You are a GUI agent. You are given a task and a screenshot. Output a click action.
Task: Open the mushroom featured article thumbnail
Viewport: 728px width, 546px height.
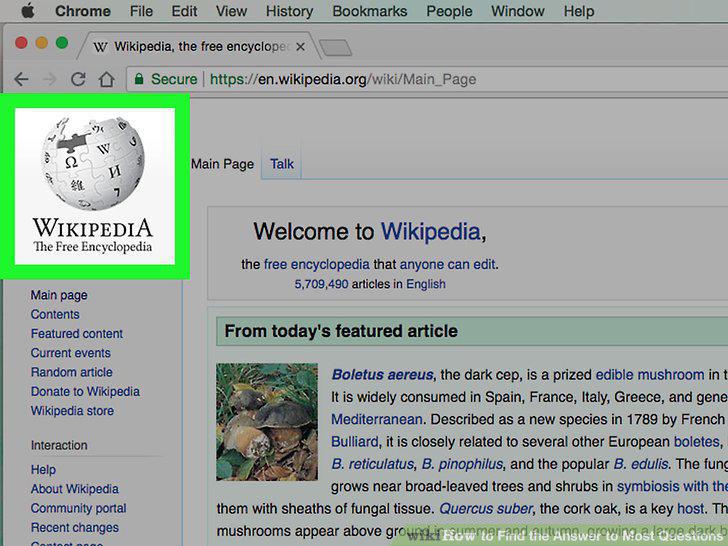(267, 422)
